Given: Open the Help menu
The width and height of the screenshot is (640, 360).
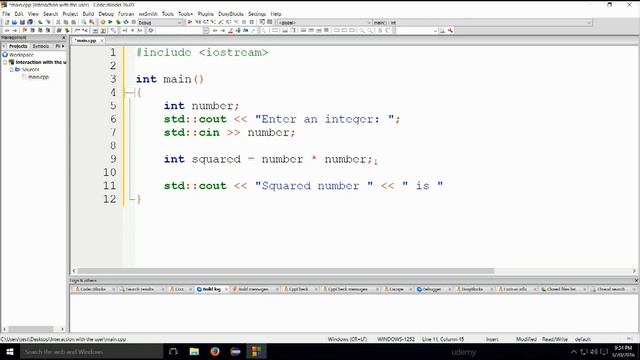Looking at the screenshot, I should coord(276,14).
